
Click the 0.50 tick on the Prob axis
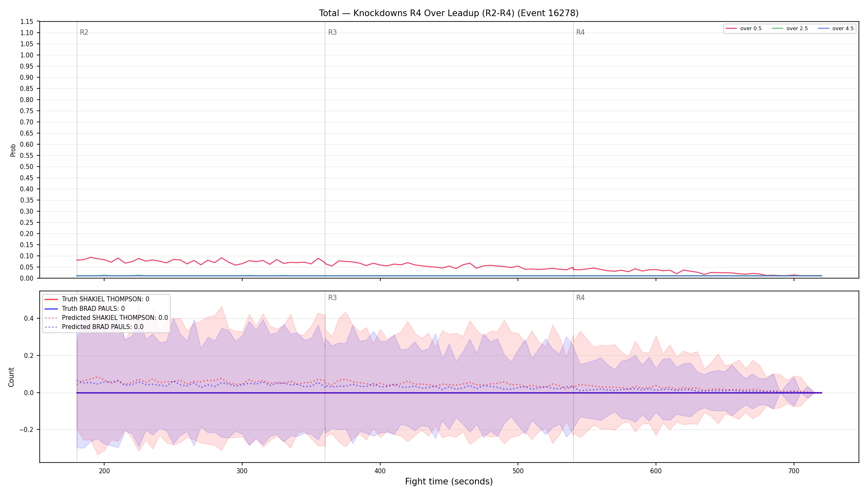click(x=27, y=167)
